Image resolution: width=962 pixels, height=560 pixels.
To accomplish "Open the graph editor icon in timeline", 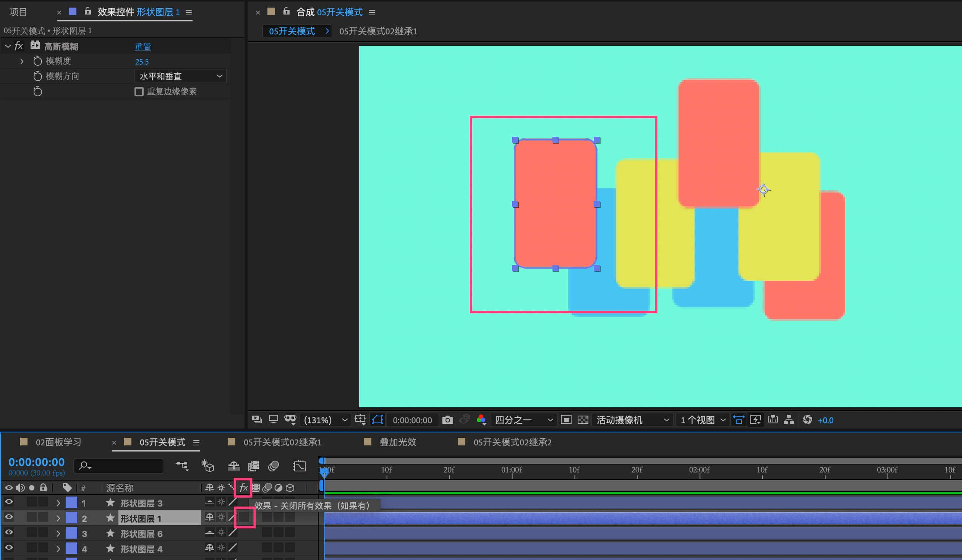I will tap(300, 466).
